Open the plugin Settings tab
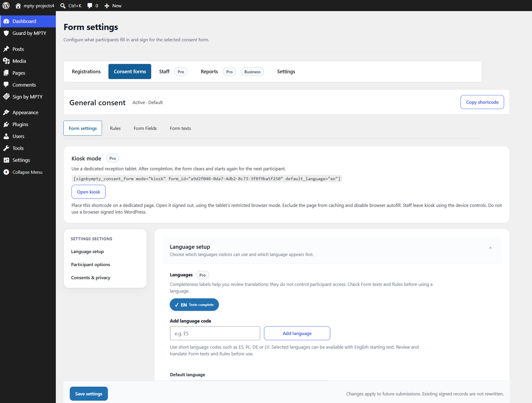532x403 pixels. (286, 71)
